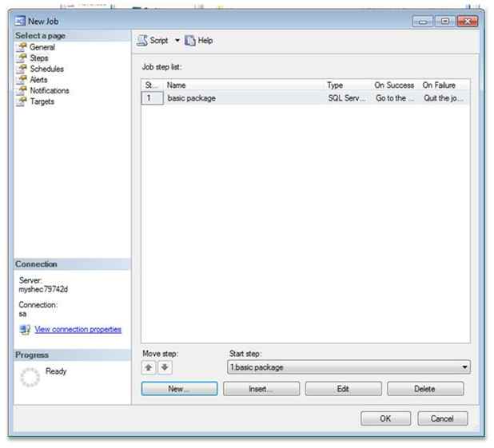Delete the selected step

point(425,389)
